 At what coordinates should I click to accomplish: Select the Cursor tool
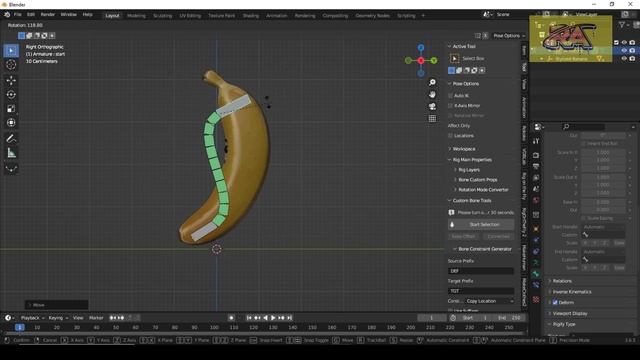11,64
